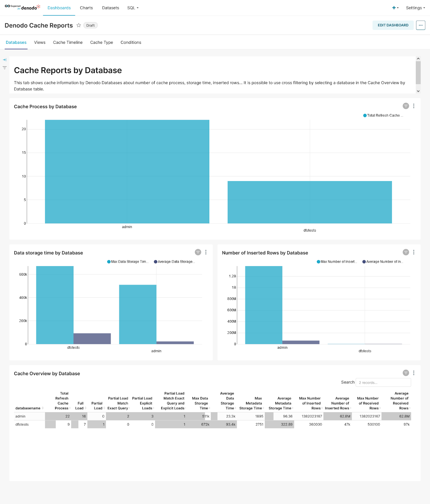Select the admin row in overview table
This screenshot has width=430, height=504.
pyautogui.click(x=212, y=416)
